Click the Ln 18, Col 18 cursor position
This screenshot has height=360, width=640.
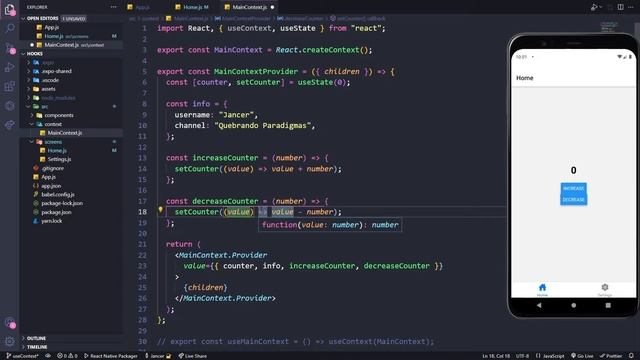(496, 356)
